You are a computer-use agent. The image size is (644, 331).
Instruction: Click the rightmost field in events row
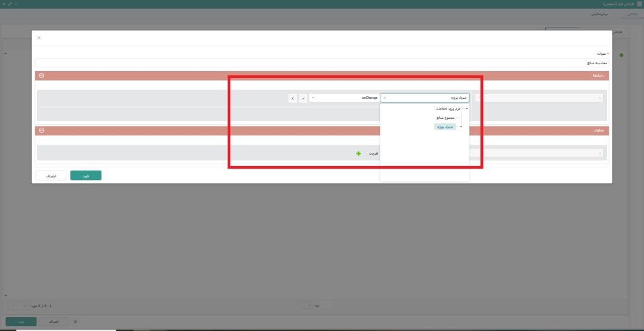[x=540, y=98]
